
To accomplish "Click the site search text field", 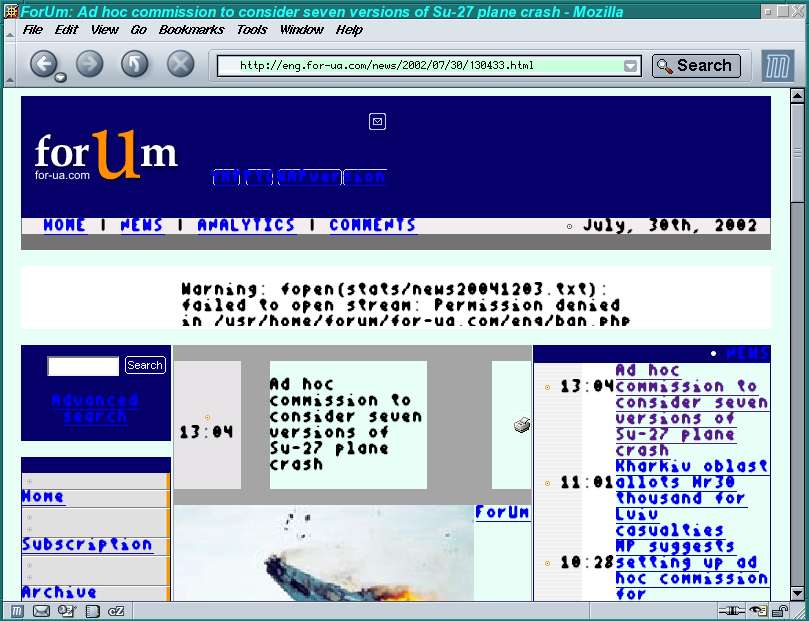I will click(x=83, y=366).
